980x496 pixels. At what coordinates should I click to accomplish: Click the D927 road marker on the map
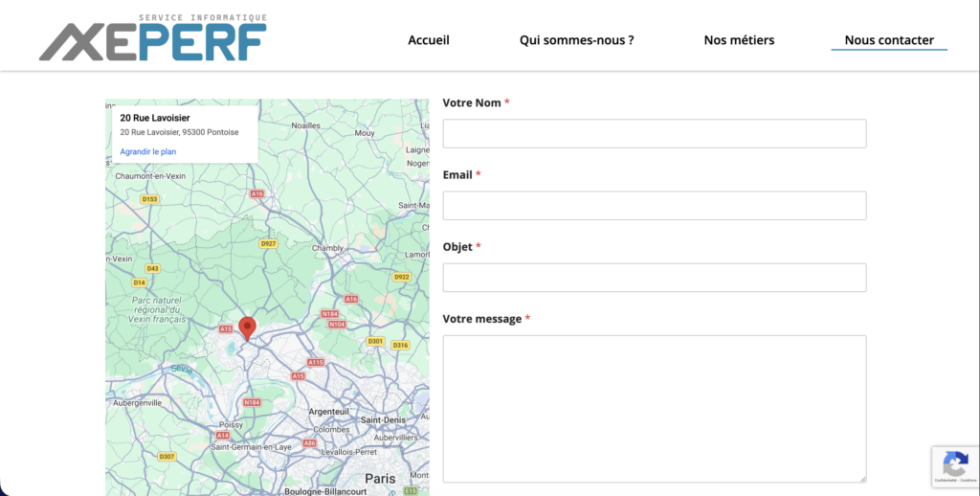[x=268, y=243]
